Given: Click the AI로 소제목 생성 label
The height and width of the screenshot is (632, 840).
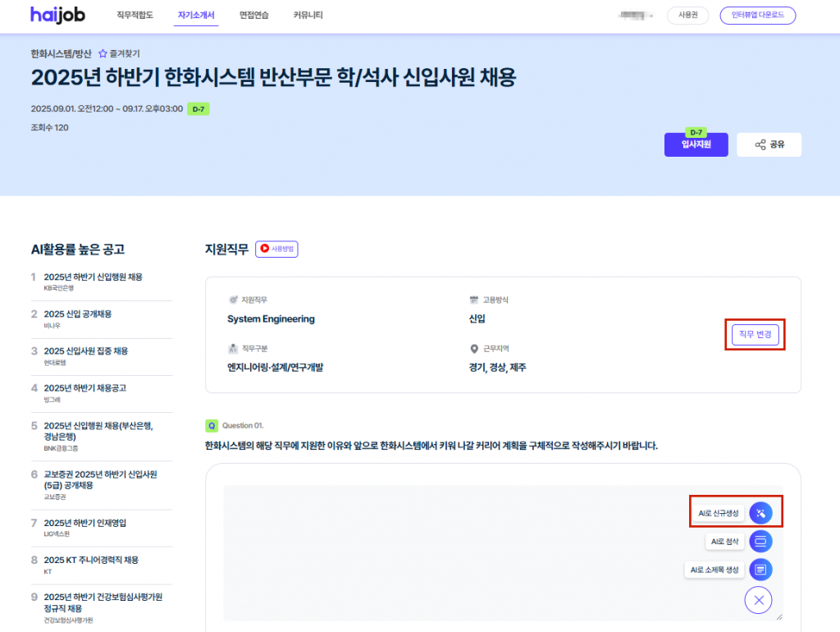Looking at the screenshot, I should [714, 570].
